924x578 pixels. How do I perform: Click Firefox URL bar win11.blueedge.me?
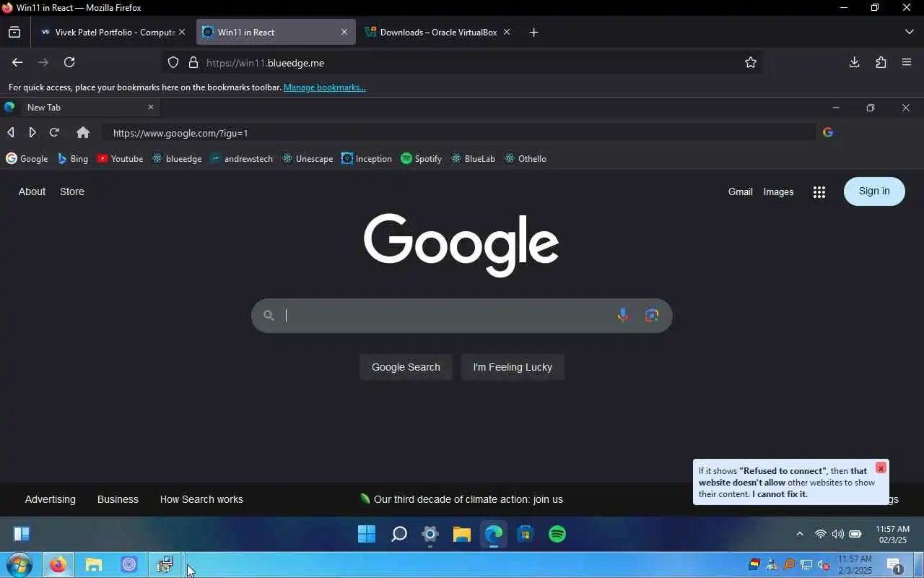pyautogui.click(x=462, y=63)
